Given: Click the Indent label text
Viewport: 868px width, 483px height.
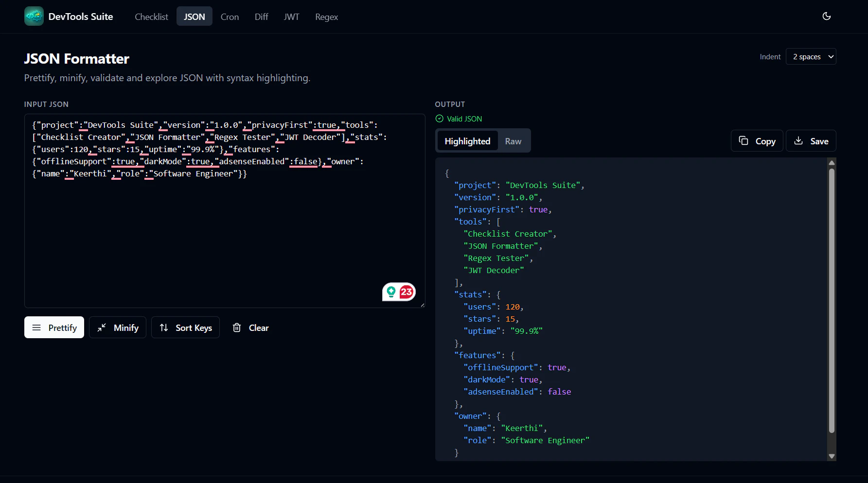Looking at the screenshot, I should [x=770, y=57].
